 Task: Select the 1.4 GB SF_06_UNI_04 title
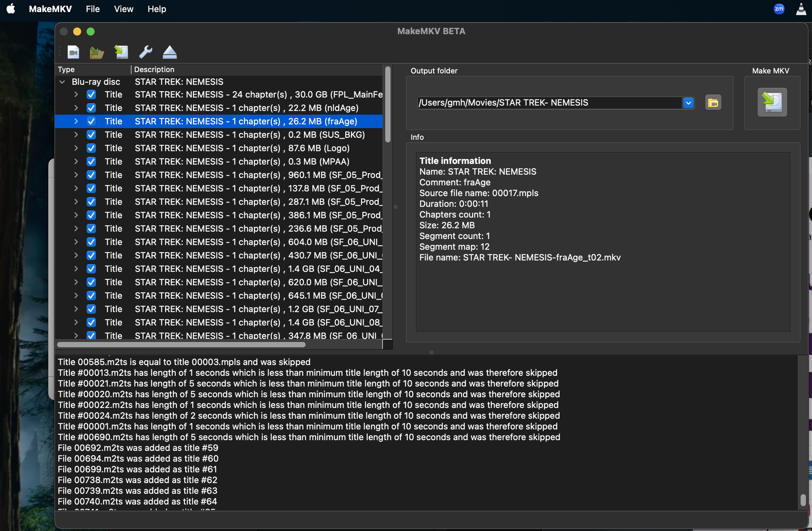click(219, 269)
